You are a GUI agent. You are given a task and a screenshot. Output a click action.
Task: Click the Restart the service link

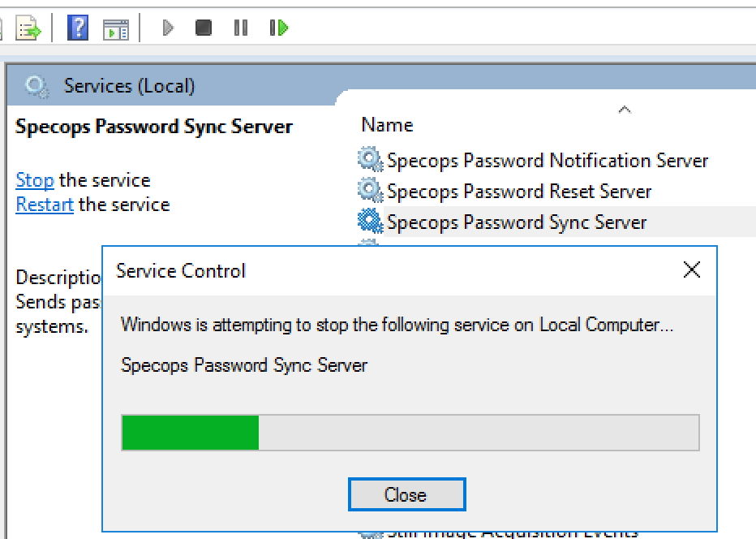pyautogui.click(x=45, y=205)
